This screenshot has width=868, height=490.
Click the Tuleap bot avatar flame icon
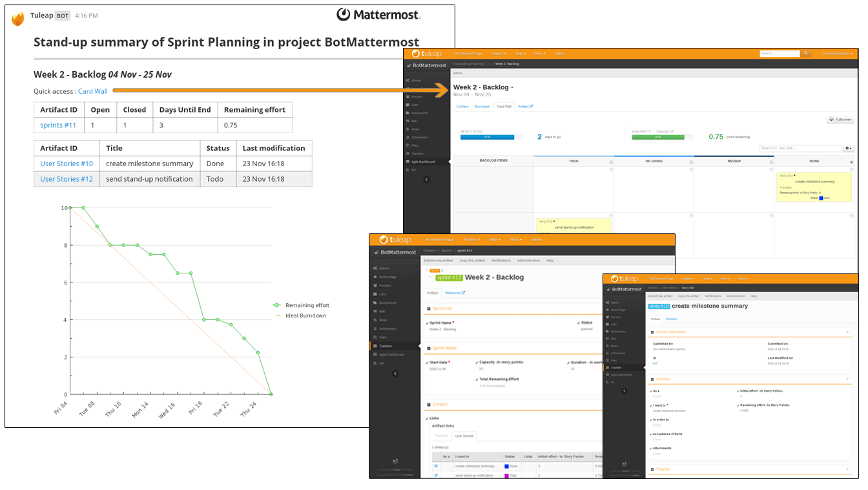[18, 19]
